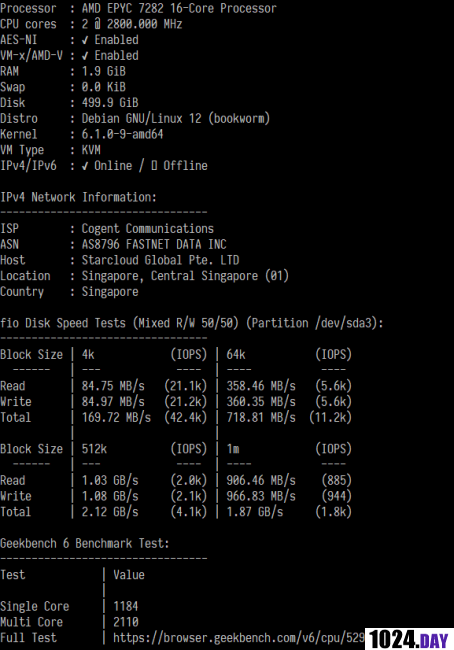Open the Geekbench browser results URL
This screenshot has height=650, width=454.
point(239,638)
